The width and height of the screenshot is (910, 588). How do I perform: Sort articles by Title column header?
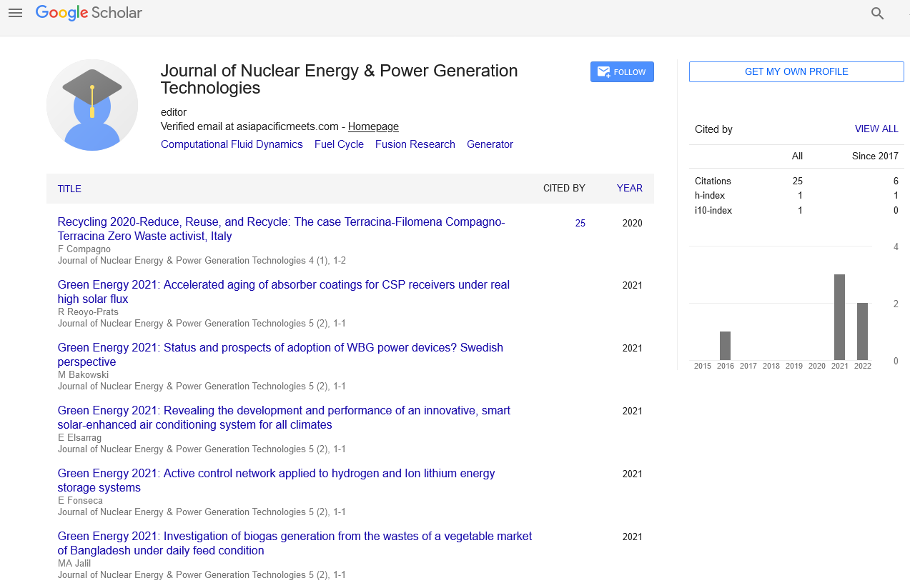point(69,189)
